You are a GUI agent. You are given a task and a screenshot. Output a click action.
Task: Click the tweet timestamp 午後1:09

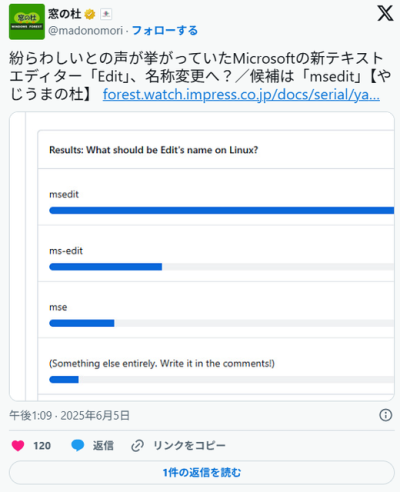coord(31,415)
